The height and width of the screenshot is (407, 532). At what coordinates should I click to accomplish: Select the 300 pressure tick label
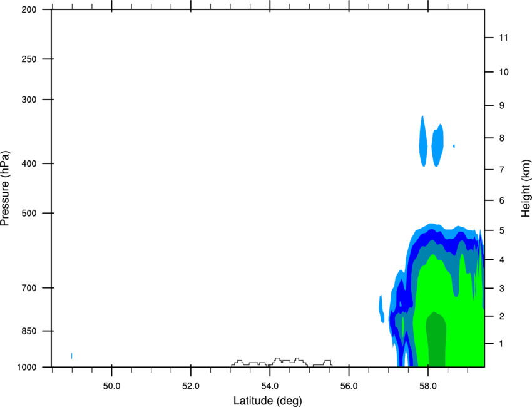pos(29,100)
